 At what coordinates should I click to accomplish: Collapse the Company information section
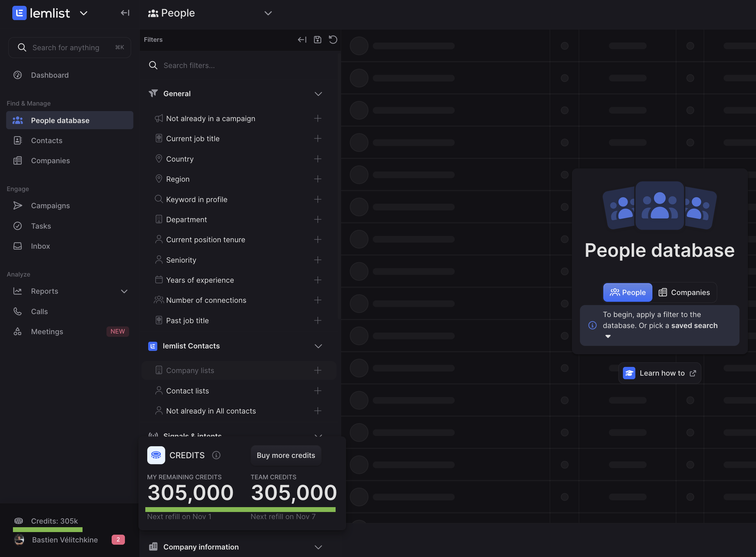click(318, 547)
